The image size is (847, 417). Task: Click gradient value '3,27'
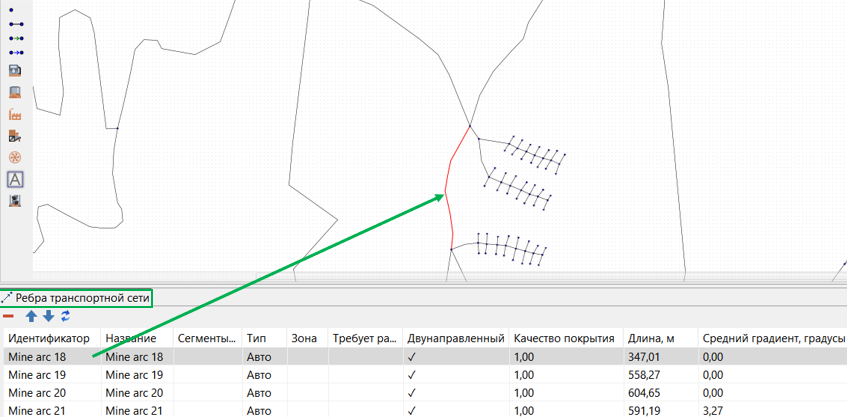click(x=712, y=411)
